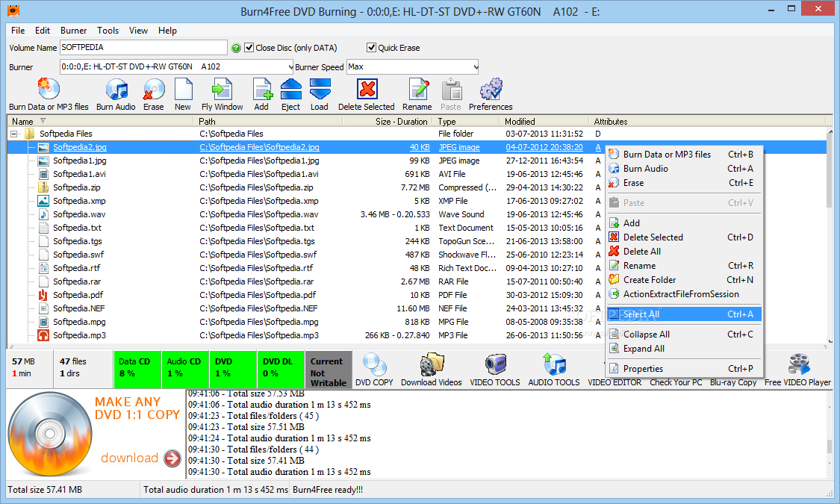This screenshot has width=840, height=504.
Task: Click the Path column header
Action: (x=269, y=122)
